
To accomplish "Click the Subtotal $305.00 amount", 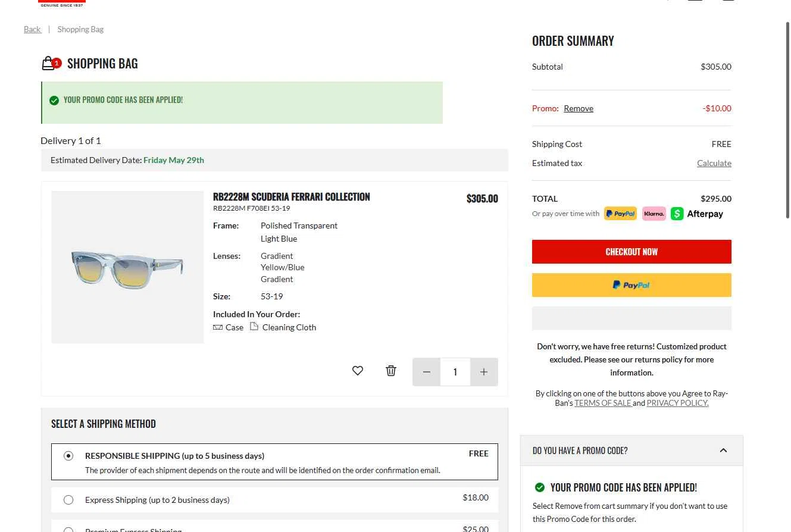I will coord(716,67).
